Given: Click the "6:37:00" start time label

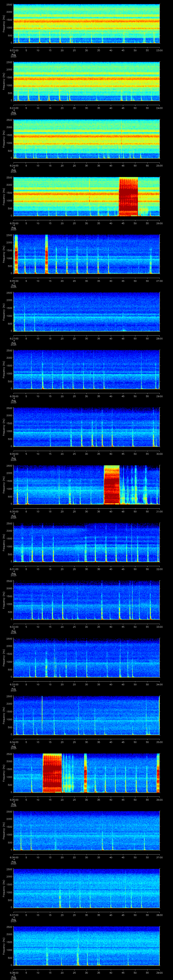Looking at the screenshot, I should click(14, 915).
